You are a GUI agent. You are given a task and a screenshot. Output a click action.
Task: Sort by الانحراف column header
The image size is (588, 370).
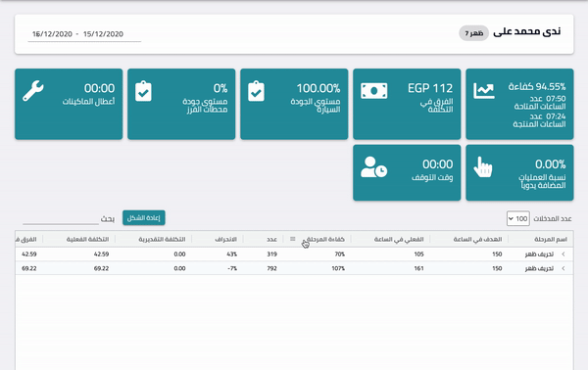[225, 239]
